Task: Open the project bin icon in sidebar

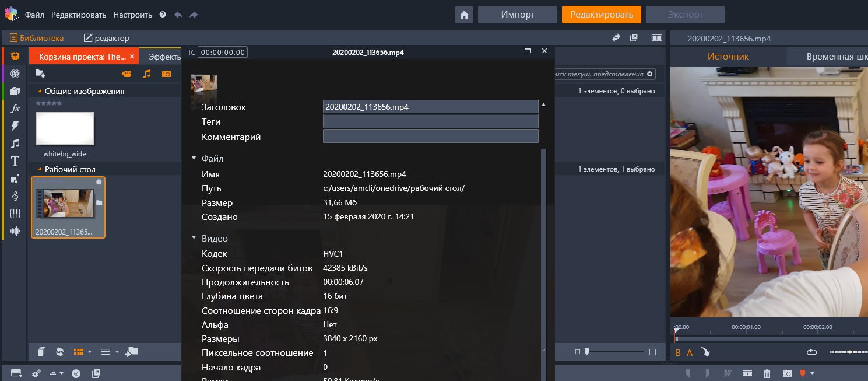Action: point(16,57)
